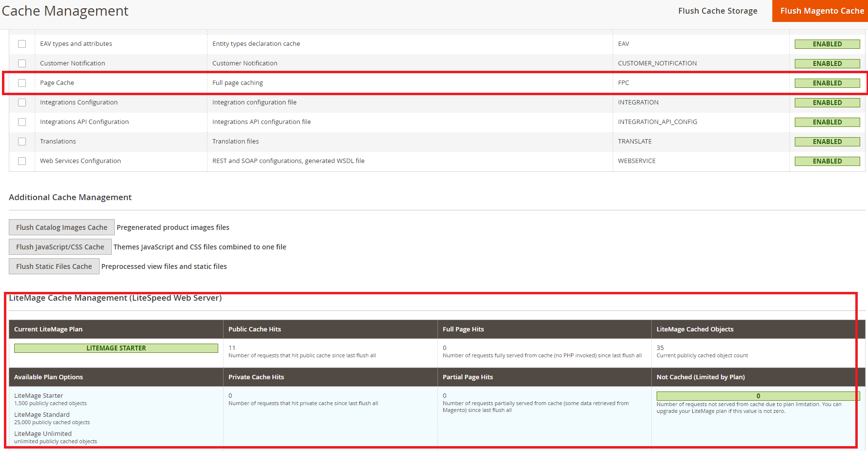This screenshot has height=451, width=868.
Task: Click ENABLED status for Web Services Configuration
Action: tap(827, 161)
